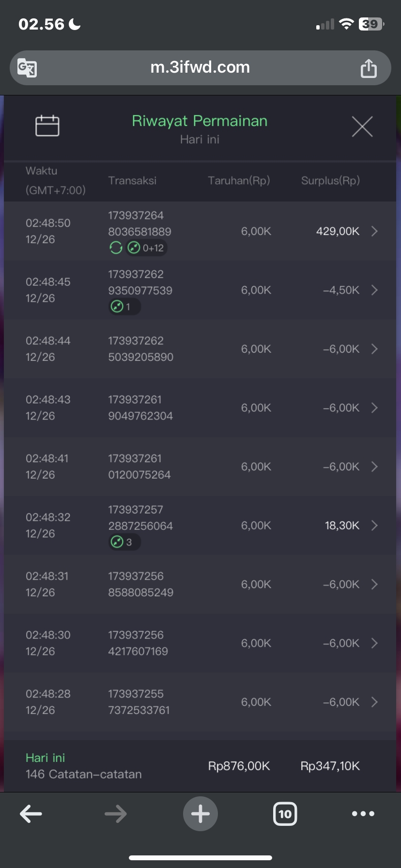Close the Riwayat Permainan panel
This screenshot has width=401, height=868.
(362, 127)
